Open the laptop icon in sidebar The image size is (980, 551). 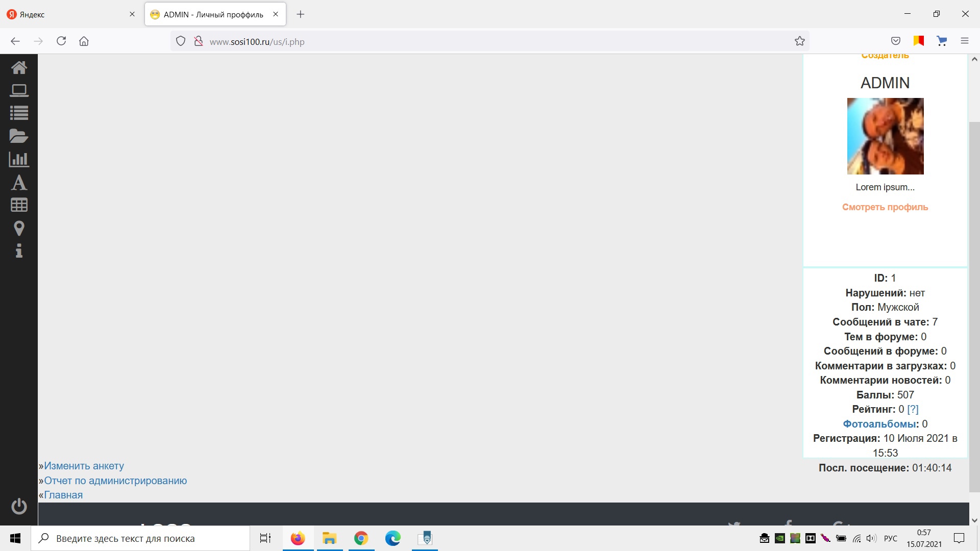(x=19, y=90)
